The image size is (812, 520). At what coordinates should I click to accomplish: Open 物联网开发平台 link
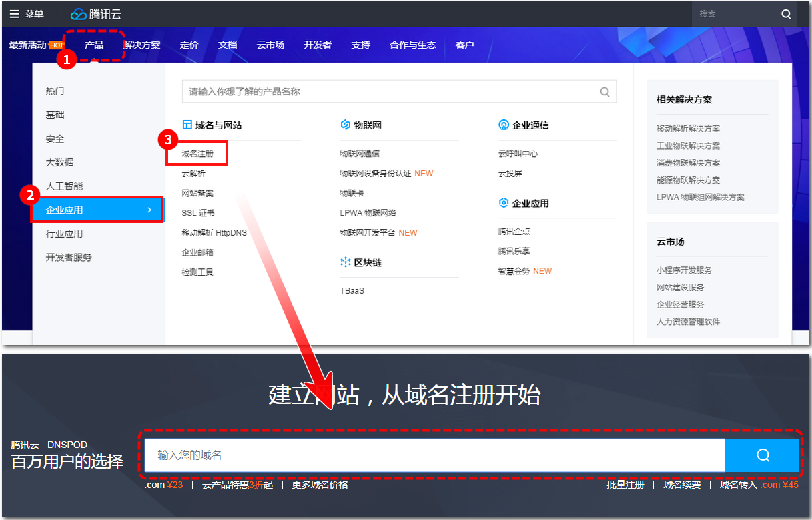pyautogui.click(x=368, y=232)
